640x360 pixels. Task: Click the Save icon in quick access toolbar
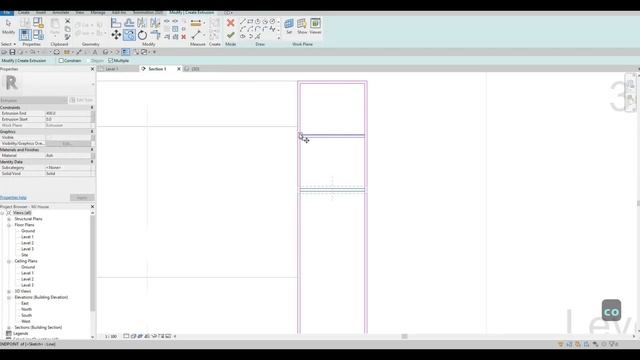coord(13,52)
